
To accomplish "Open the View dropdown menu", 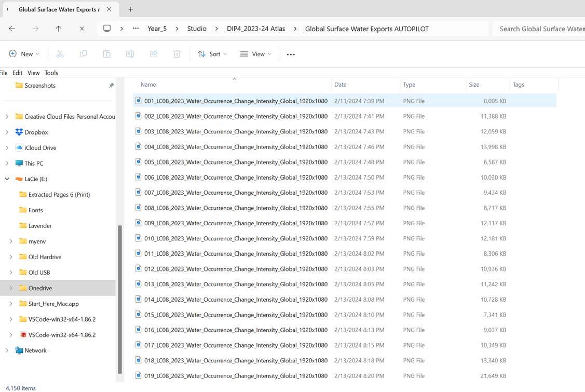I will click(255, 54).
